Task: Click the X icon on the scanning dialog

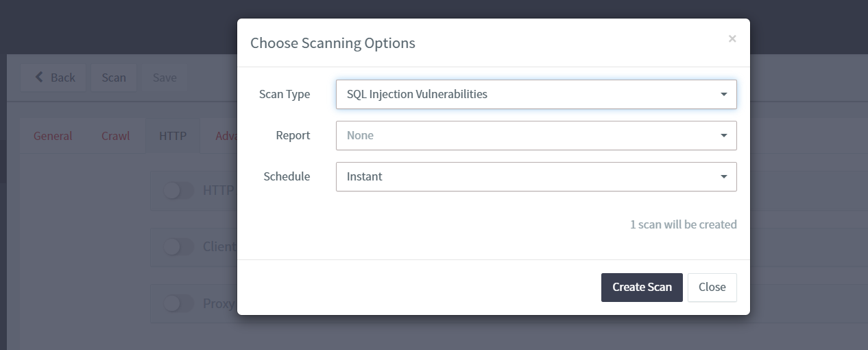Action: coord(732,39)
